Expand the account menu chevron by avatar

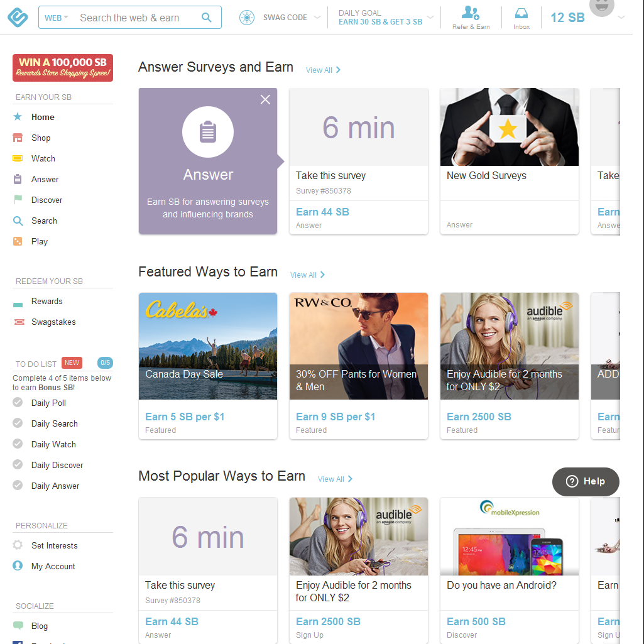tap(621, 17)
